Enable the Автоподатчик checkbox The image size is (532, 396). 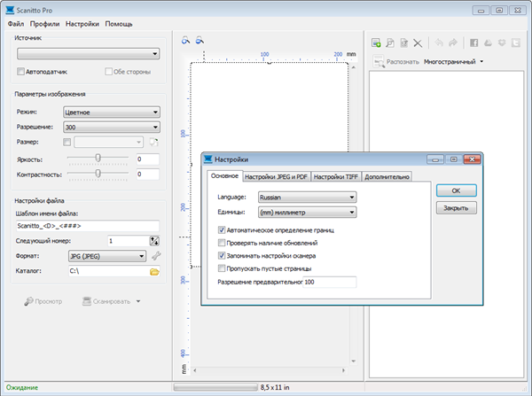click(x=21, y=71)
